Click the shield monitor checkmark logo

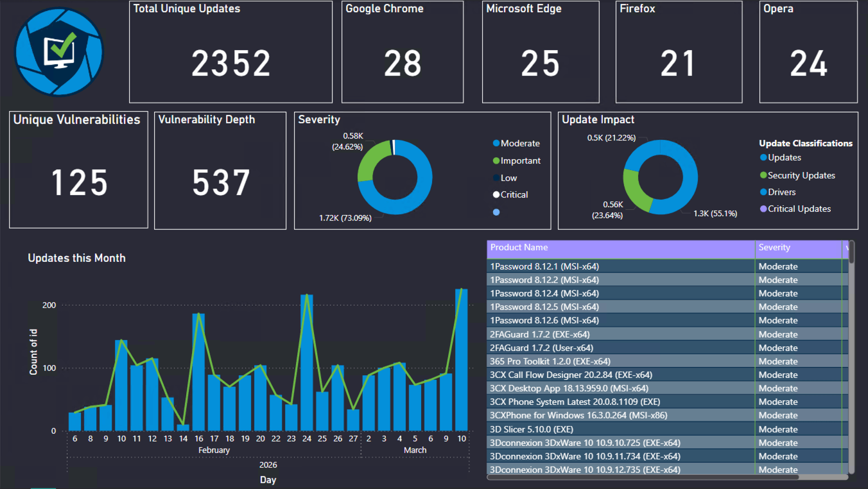click(58, 52)
